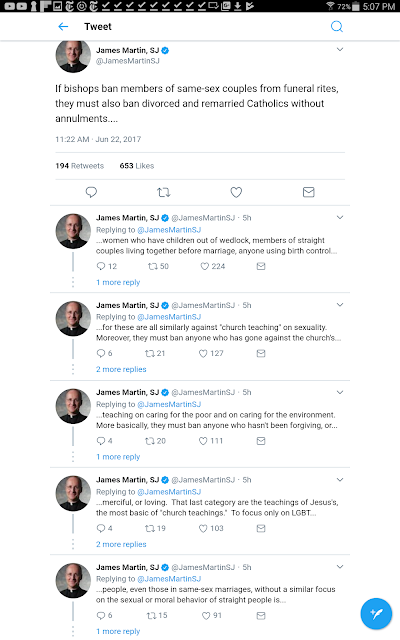Show '1 more reply' under the birth control tweet
400x640 pixels.
click(118, 282)
